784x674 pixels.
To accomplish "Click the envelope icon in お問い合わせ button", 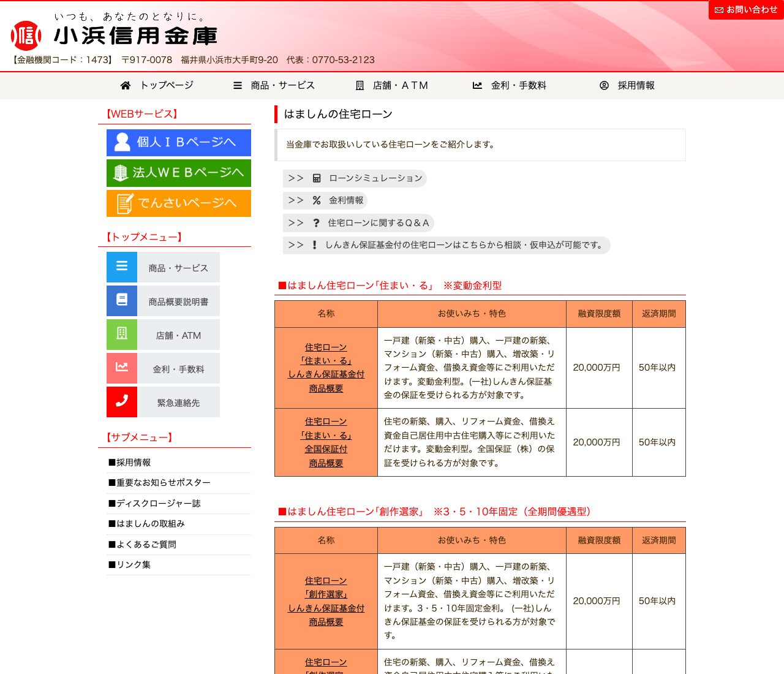I will (719, 10).
